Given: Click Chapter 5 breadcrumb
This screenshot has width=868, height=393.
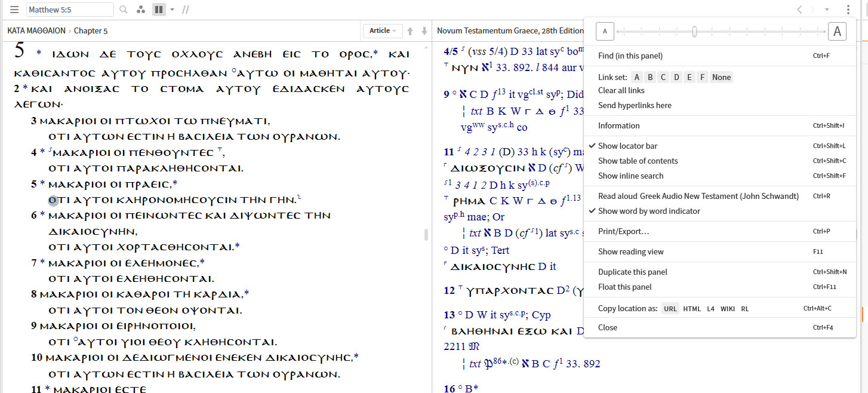Looking at the screenshot, I should [x=91, y=30].
